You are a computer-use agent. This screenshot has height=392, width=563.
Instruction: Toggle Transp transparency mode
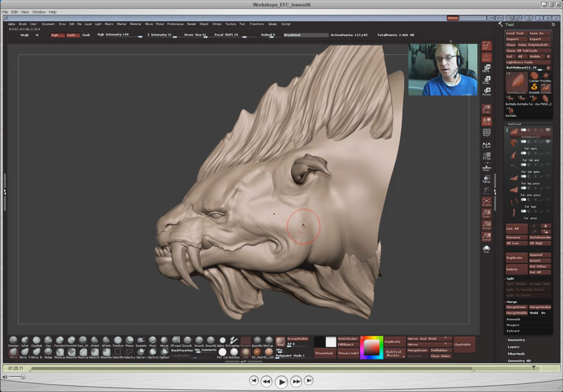click(486, 179)
